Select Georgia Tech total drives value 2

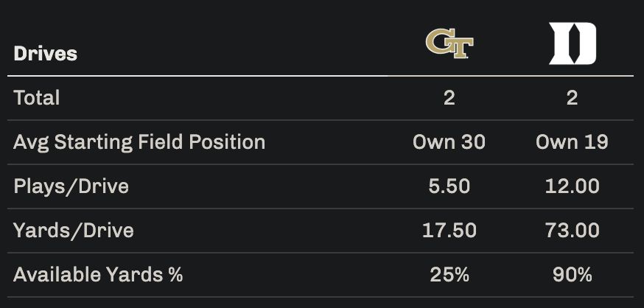coord(449,98)
